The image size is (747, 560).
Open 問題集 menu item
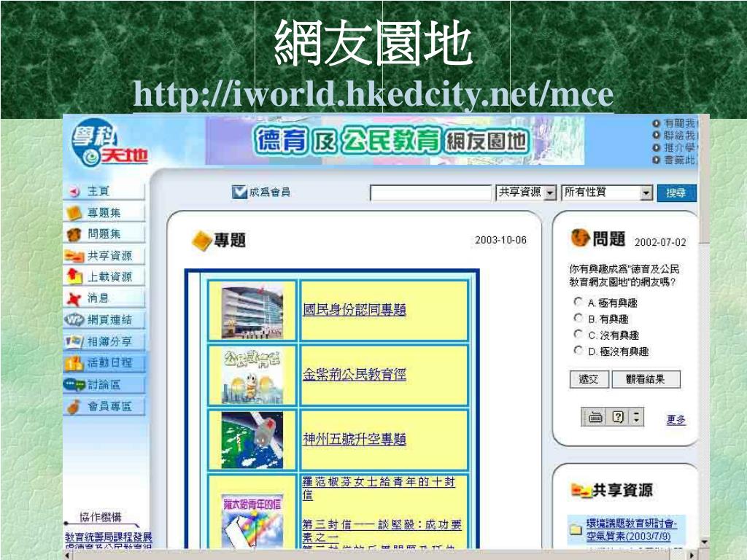point(104,234)
